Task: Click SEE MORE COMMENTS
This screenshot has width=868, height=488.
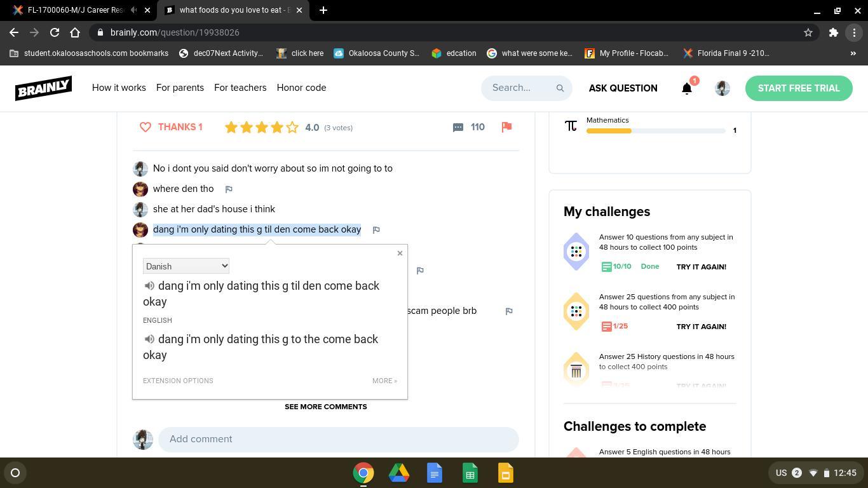Action: [325, 407]
